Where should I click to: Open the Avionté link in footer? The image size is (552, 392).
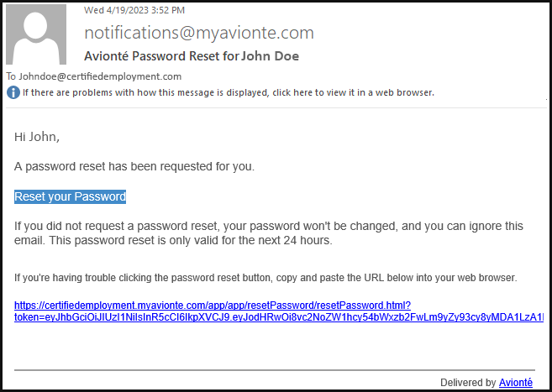(x=516, y=383)
